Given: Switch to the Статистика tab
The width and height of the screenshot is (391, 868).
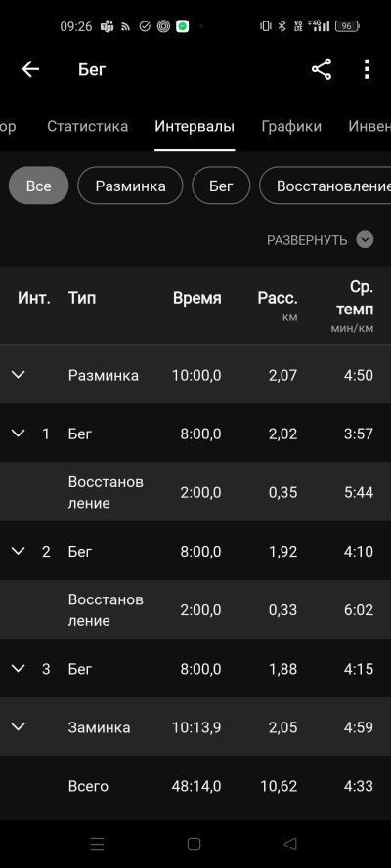Looking at the screenshot, I should 88,126.
